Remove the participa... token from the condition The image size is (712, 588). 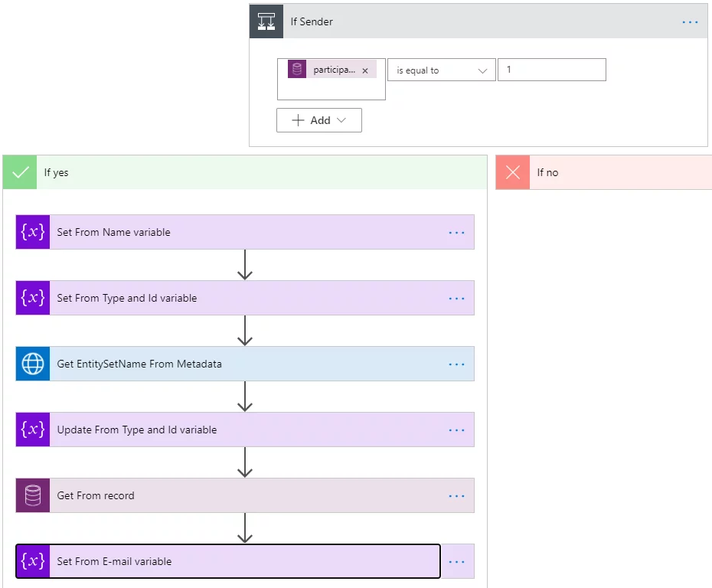pyautogui.click(x=365, y=70)
